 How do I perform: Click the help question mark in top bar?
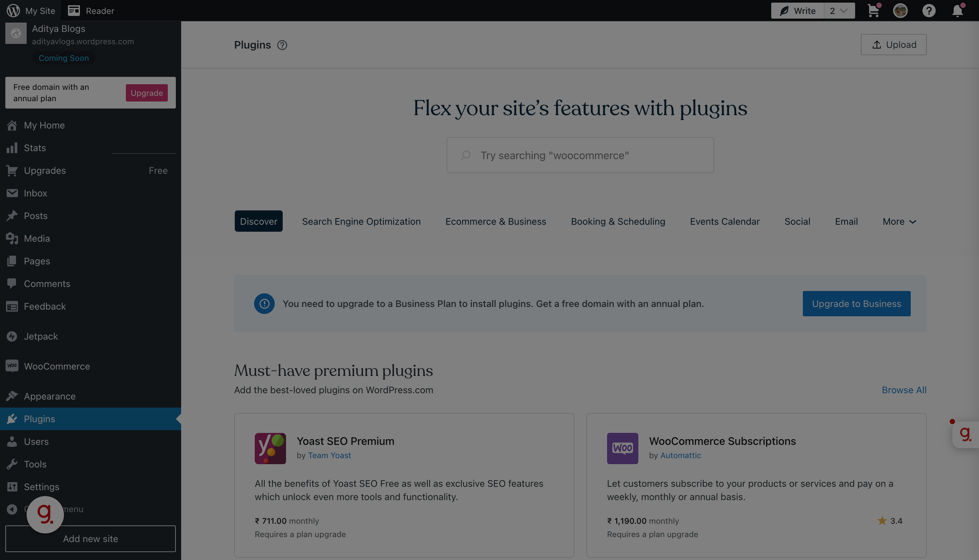(929, 11)
